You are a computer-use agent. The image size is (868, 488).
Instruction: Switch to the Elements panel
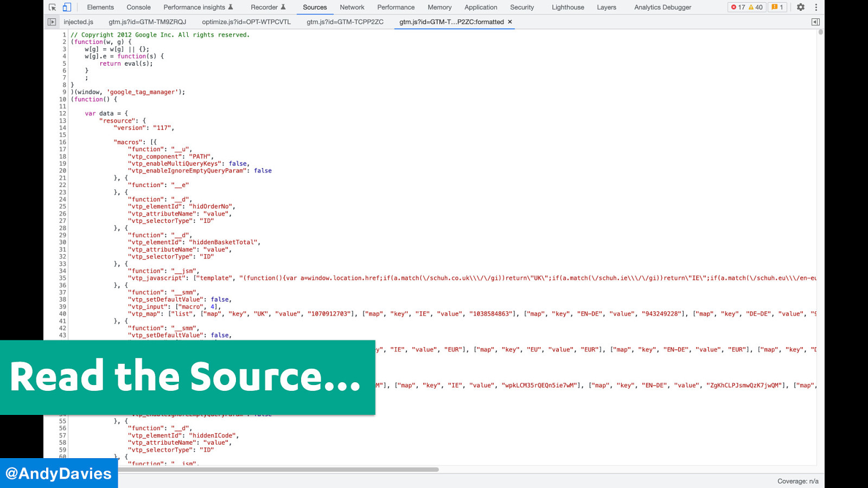coord(100,7)
